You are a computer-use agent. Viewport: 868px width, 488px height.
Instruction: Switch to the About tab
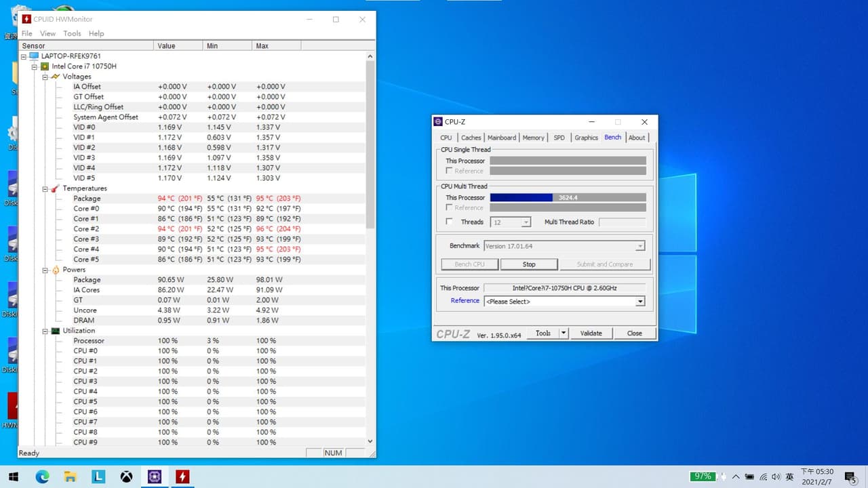click(x=637, y=138)
